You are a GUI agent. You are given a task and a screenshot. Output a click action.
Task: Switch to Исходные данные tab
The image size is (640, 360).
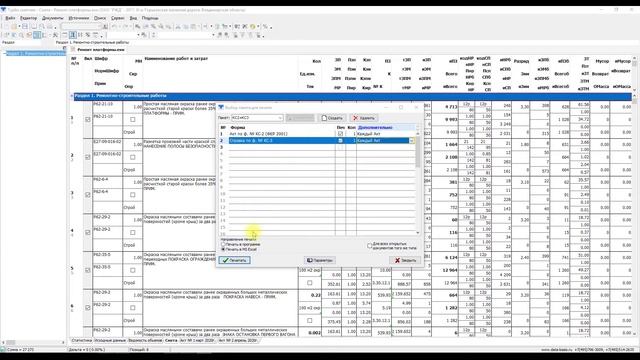coord(110,340)
